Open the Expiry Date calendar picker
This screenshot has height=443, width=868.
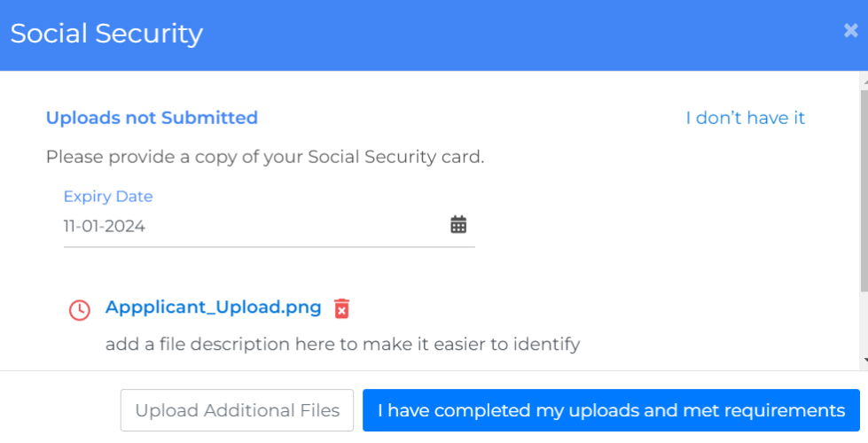458,225
